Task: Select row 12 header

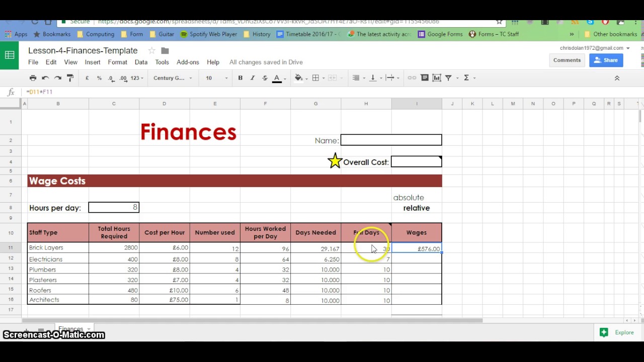Action: pyautogui.click(x=11, y=259)
